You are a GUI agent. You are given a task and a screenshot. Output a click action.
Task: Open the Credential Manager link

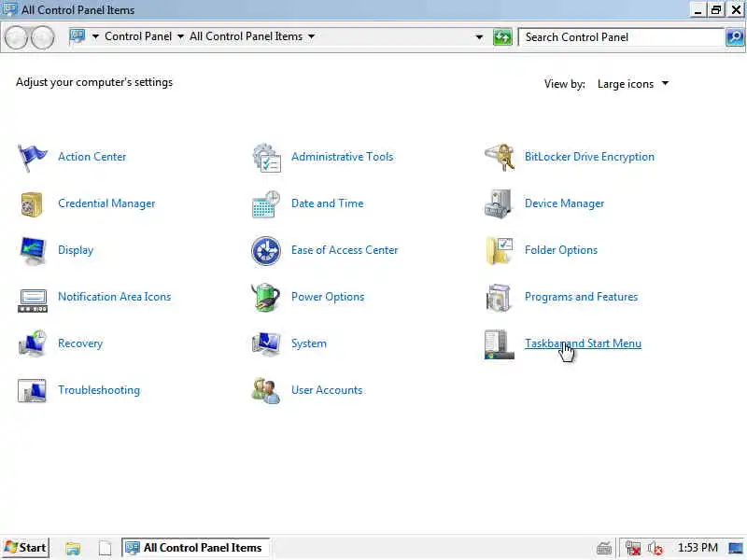106,203
